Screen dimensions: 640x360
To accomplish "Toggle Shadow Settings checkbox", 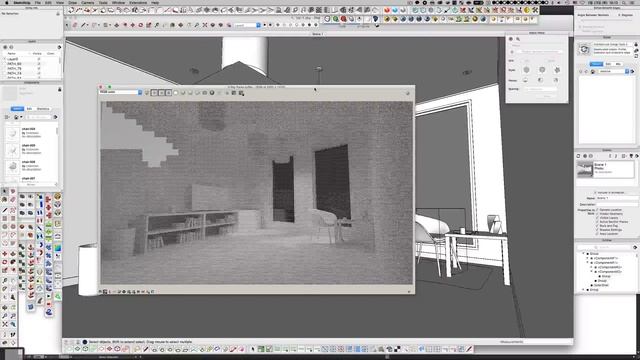I will pos(597,230).
